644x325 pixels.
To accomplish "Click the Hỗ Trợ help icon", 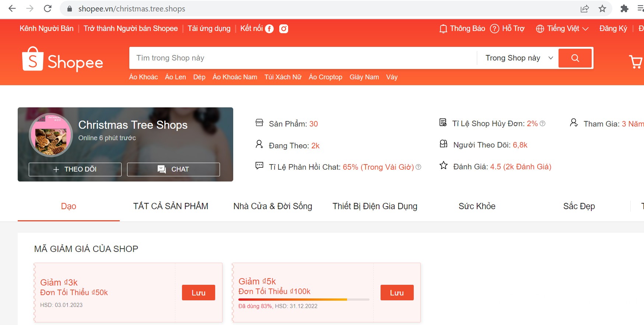I will coord(494,29).
